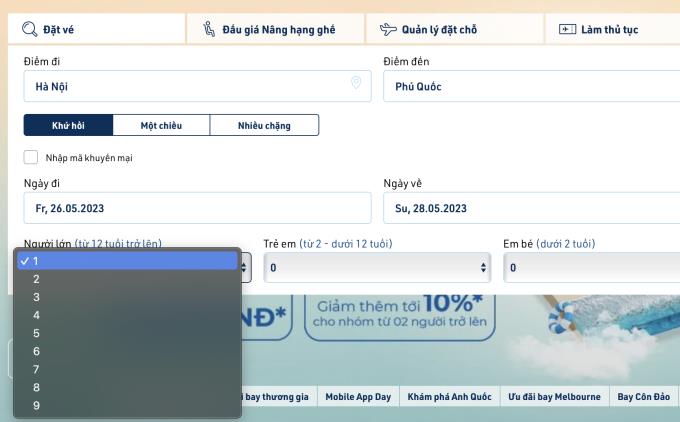Open the Mobile App Day tab

point(358,397)
